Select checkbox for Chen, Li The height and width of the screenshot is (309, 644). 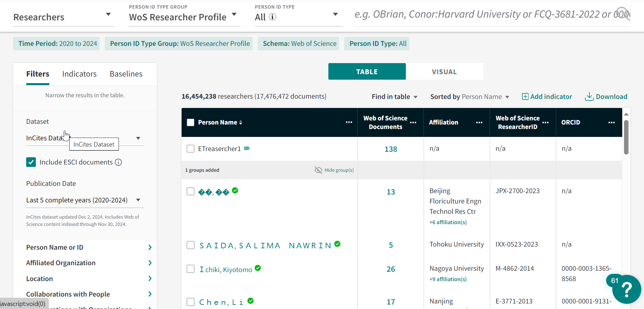(191, 302)
